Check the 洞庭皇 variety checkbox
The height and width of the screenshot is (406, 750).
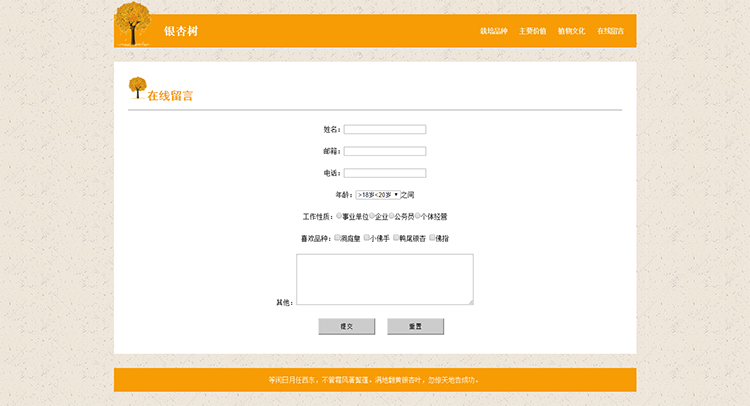tap(337, 238)
